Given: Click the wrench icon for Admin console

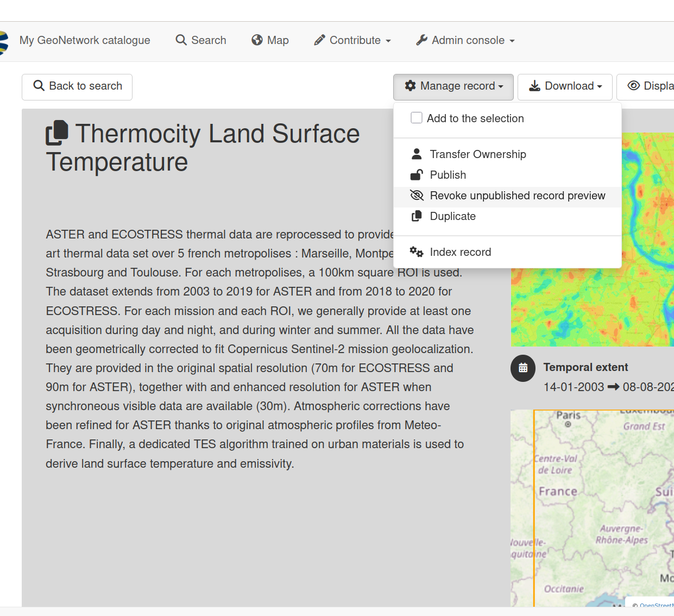Looking at the screenshot, I should 421,40.
